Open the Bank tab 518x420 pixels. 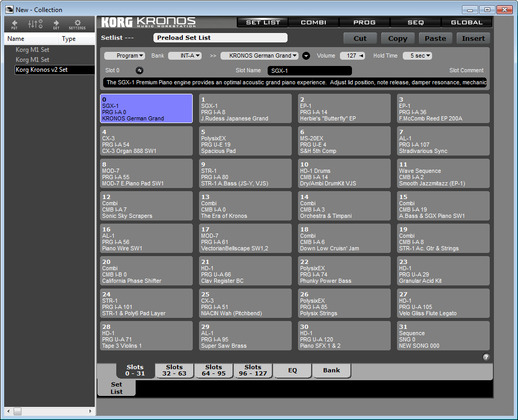click(x=332, y=370)
